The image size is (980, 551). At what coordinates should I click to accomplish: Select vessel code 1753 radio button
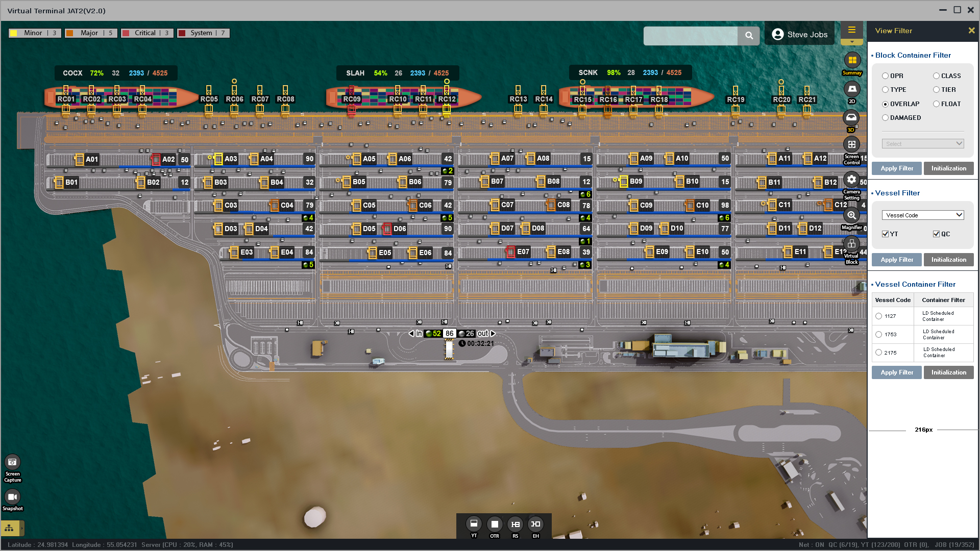tap(879, 335)
